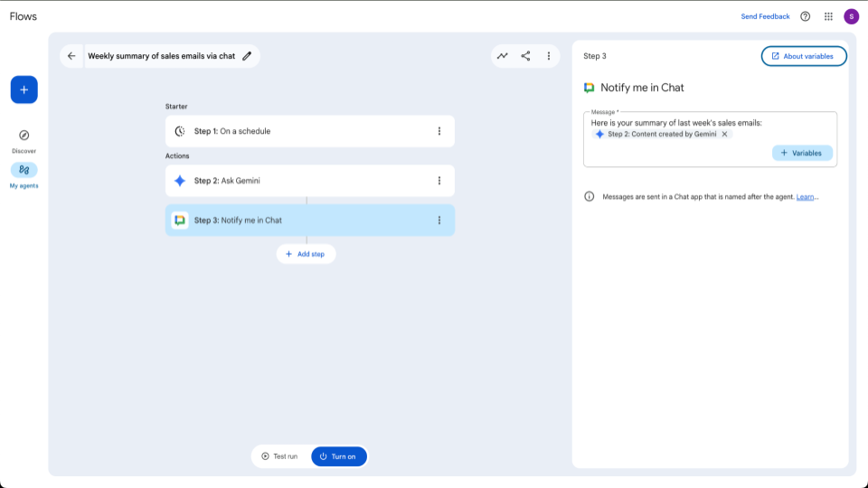Open Google apps grid launcher
The width and height of the screenshot is (868, 488).
click(x=828, y=16)
